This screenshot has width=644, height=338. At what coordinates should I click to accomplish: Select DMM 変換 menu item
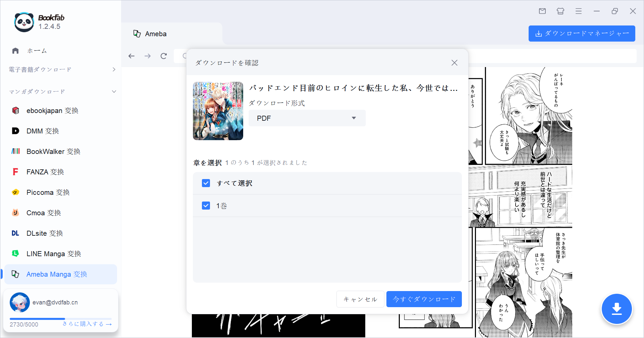[x=61, y=131]
